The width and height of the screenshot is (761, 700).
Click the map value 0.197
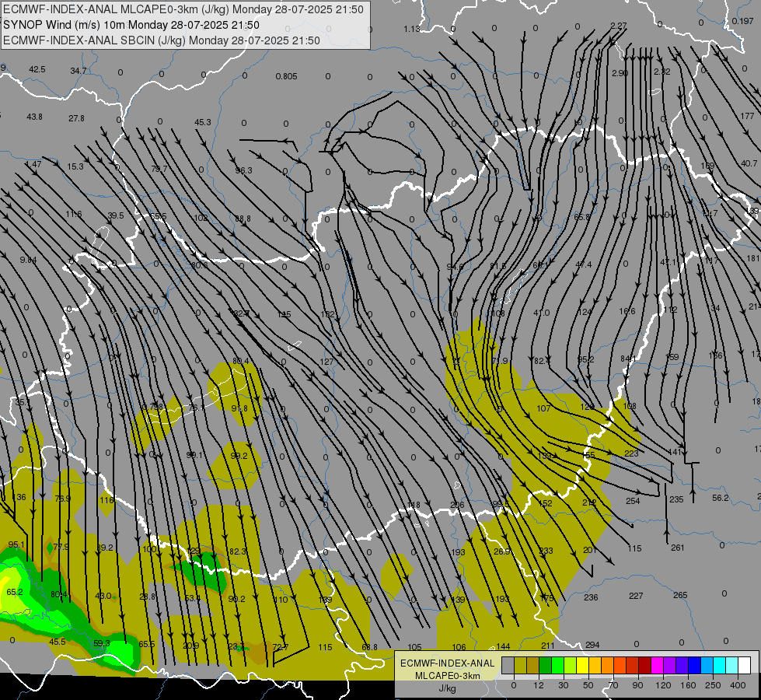742,21
